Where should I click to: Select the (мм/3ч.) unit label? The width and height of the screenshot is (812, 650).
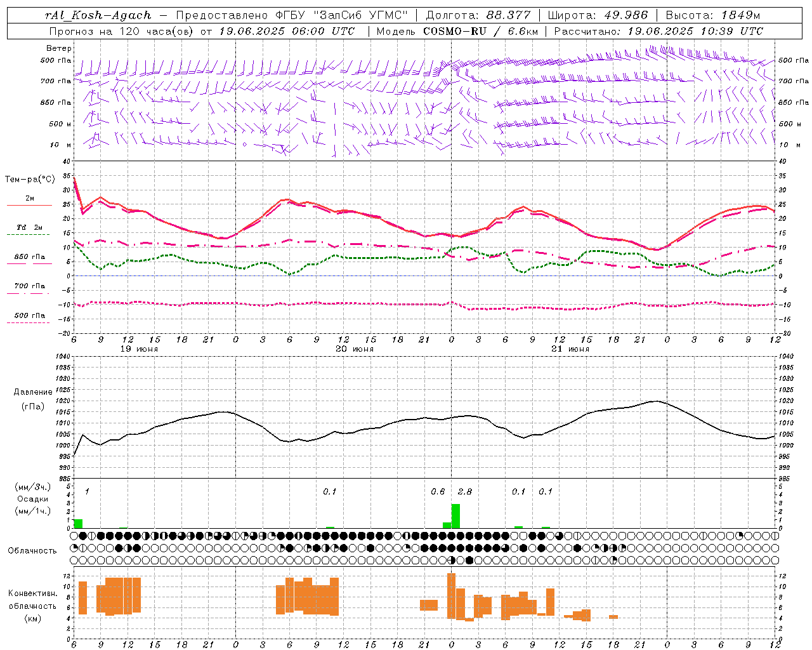tap(33, 487)
